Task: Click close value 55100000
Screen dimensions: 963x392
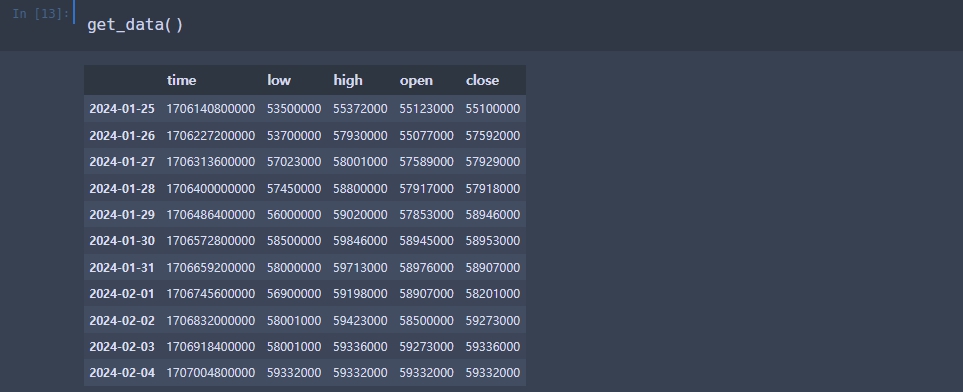Action: coord(493,109)
